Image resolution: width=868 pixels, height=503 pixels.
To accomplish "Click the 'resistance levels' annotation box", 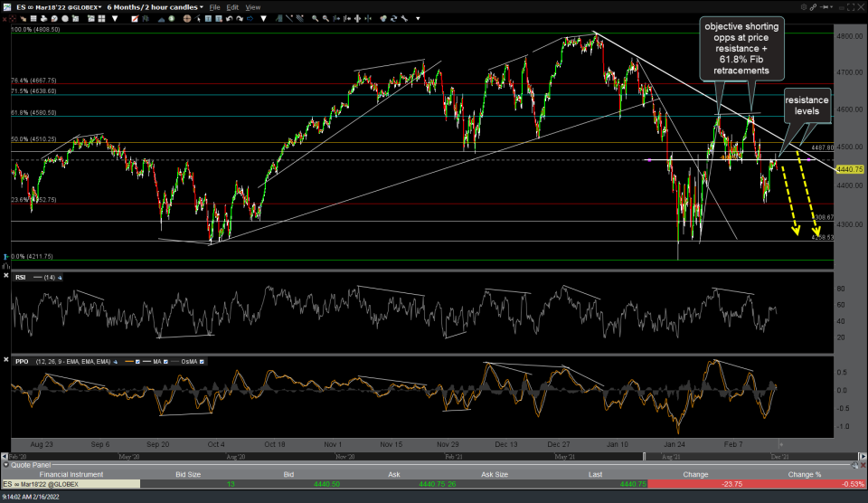I will (807, 105).
